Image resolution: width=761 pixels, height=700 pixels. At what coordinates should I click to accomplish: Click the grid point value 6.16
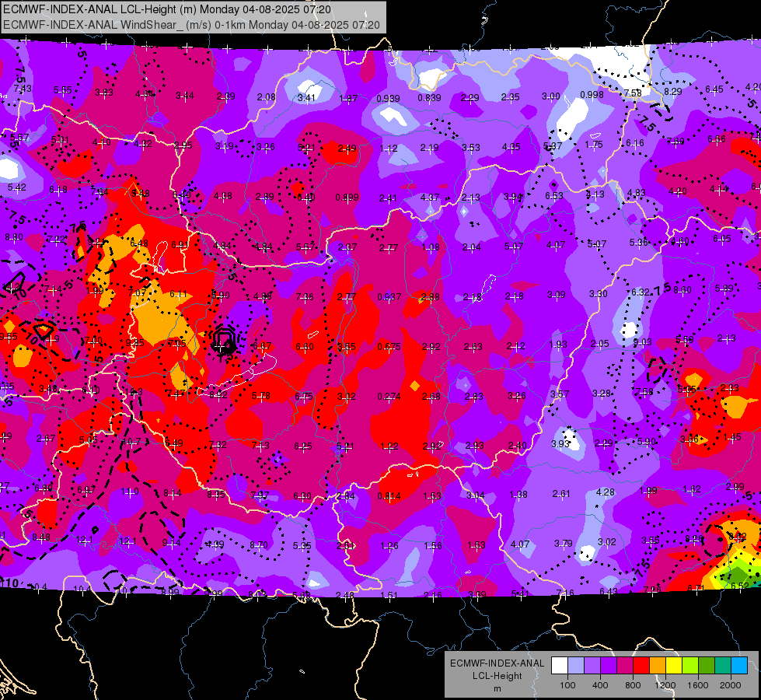pos(635,143)
